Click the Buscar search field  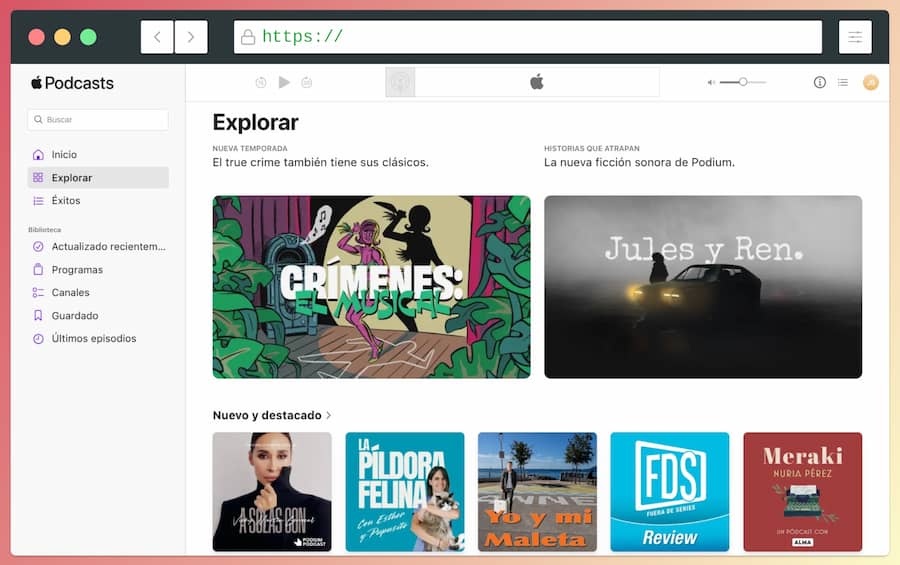click(x=98, y=119)
